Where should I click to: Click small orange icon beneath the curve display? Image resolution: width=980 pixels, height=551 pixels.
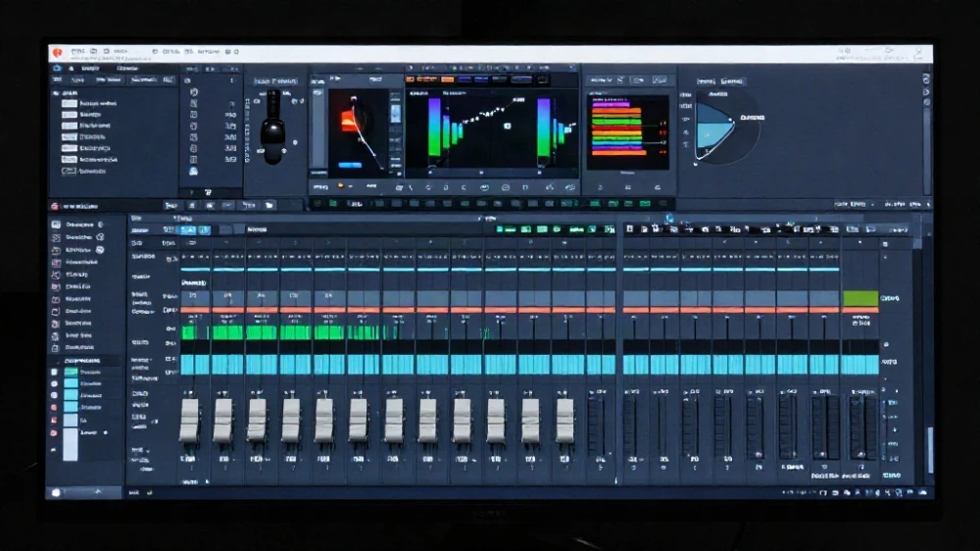click(341, 186)
